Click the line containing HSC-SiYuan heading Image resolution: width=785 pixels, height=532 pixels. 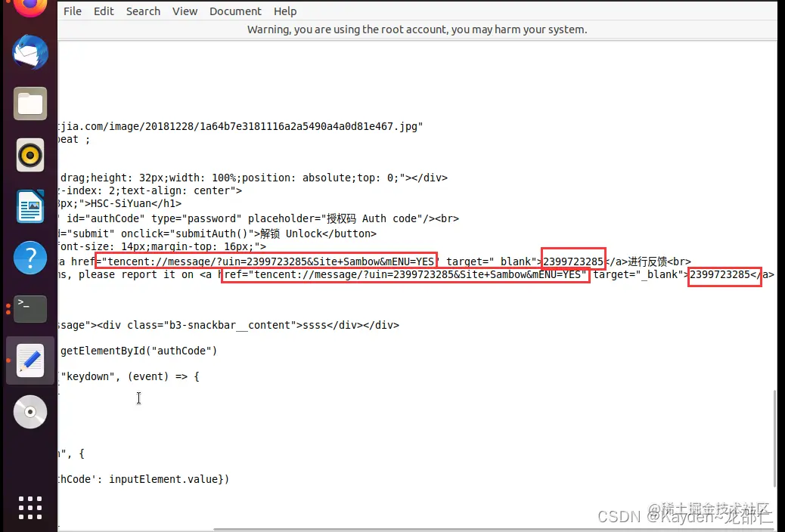pos(119,204)
